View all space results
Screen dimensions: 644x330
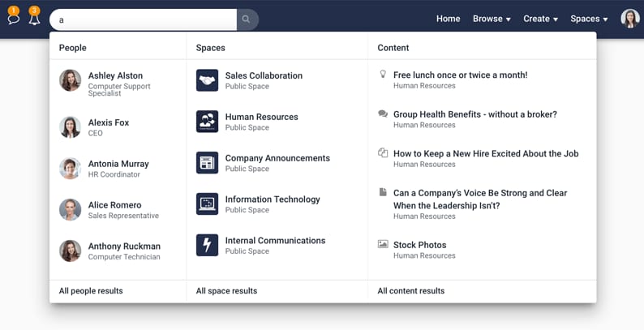point(227,290)
